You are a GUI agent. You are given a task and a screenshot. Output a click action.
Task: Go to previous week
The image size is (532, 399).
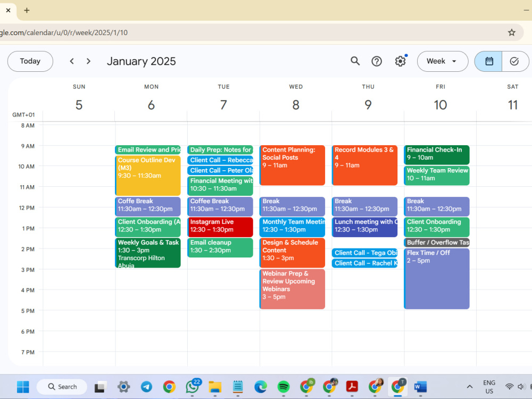click(72, 61)
